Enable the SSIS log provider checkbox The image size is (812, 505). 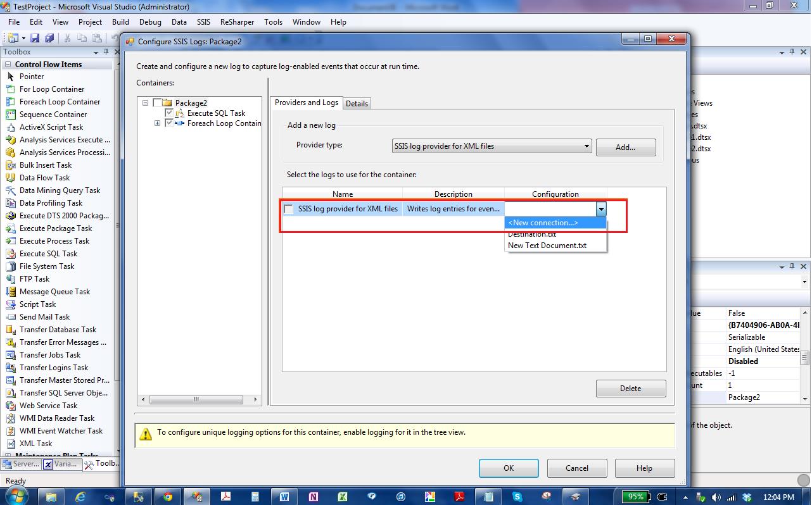click(289, 209)
